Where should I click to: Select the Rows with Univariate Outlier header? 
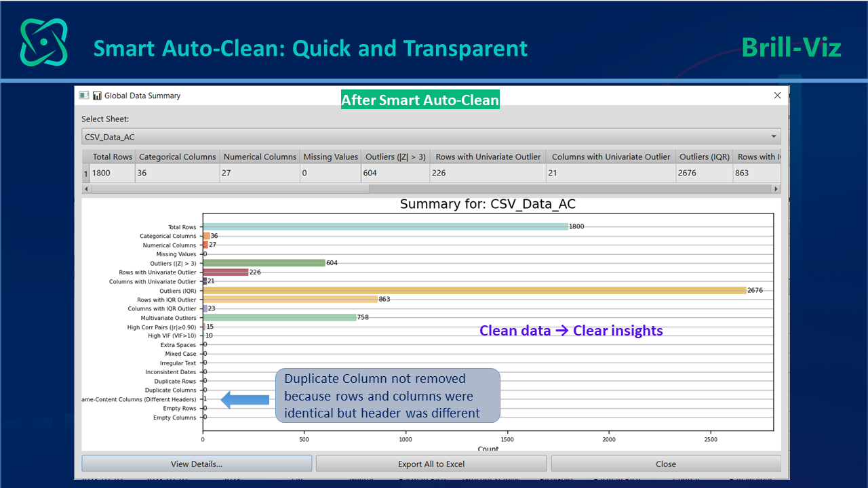point(488,157)
